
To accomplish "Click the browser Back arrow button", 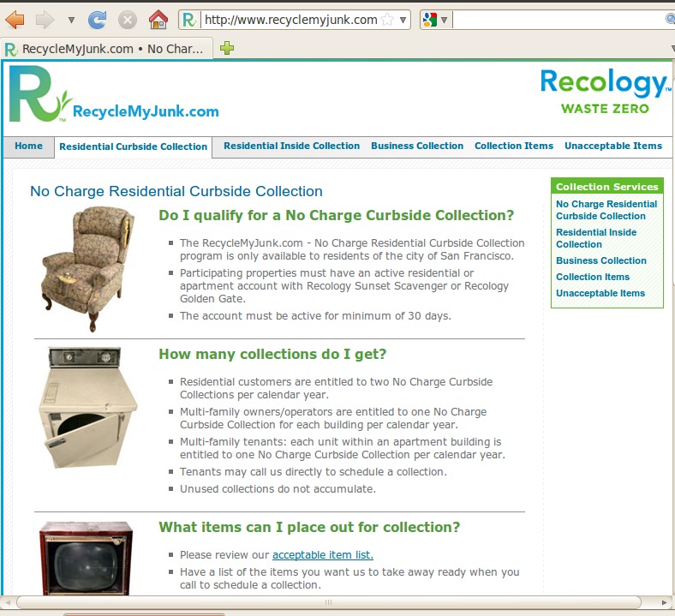I will 15,19.
